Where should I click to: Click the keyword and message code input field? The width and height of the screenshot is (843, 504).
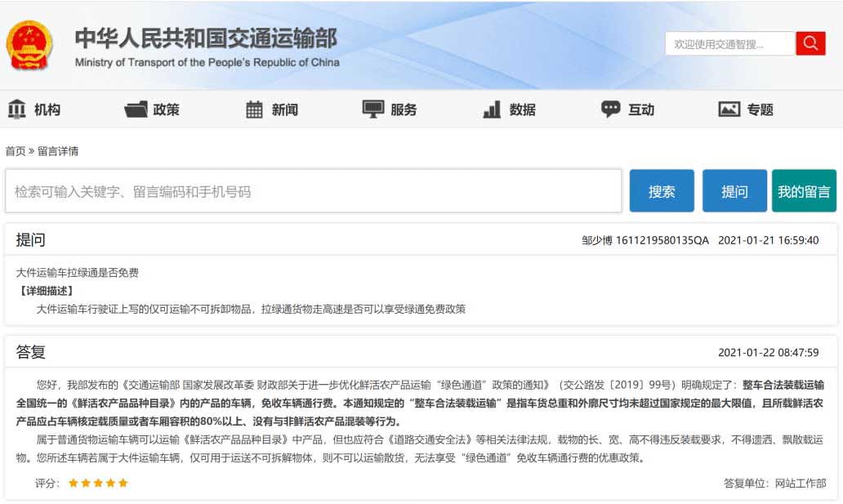pyautogui.click(x=314, y=191)
